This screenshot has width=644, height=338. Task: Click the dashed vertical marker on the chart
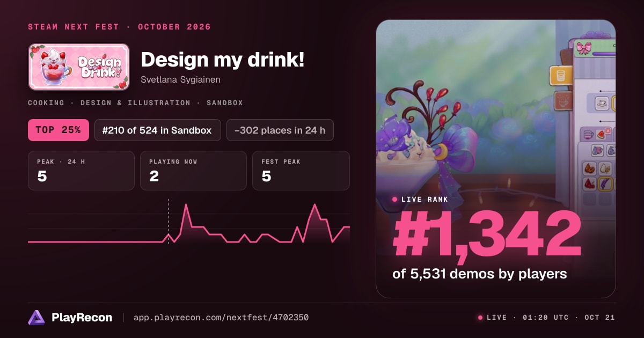click(x=168, y=222)
